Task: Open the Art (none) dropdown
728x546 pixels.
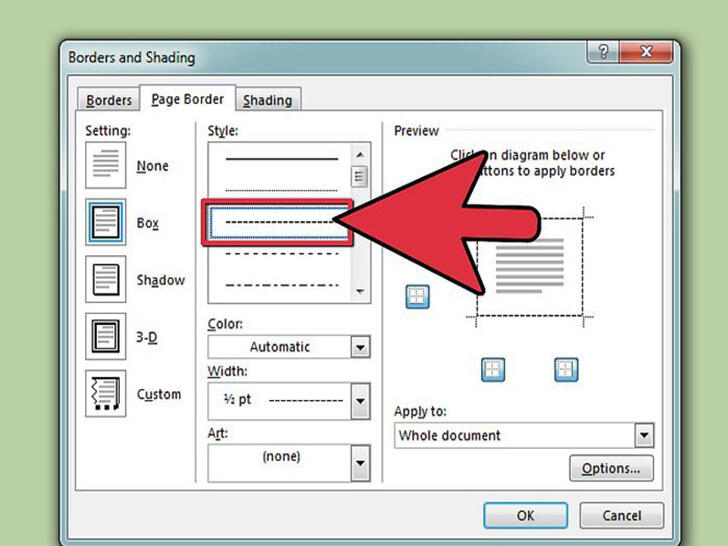Action: pos(360,463)
